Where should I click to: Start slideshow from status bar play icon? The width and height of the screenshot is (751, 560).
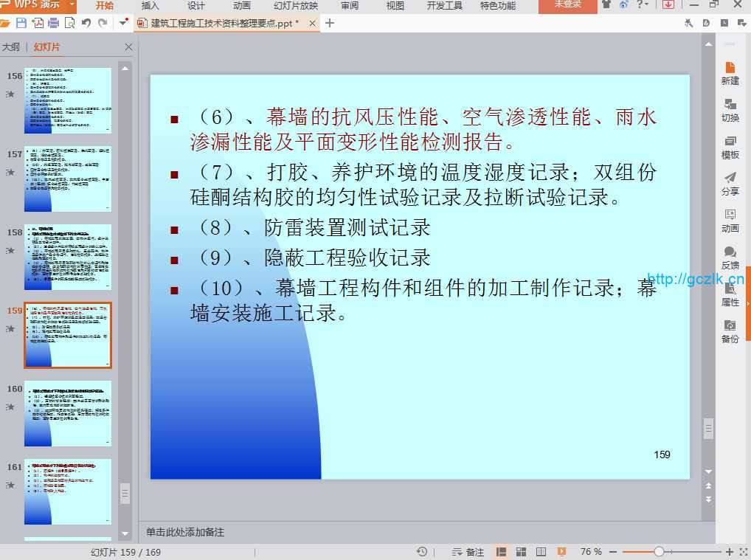(x=561, y=552)
